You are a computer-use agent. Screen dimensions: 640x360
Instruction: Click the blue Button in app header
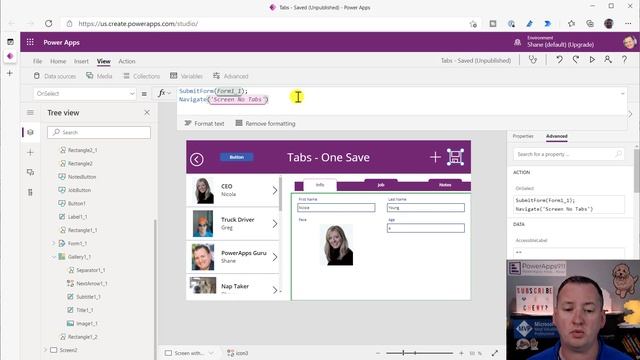click(x=236, y=157)
